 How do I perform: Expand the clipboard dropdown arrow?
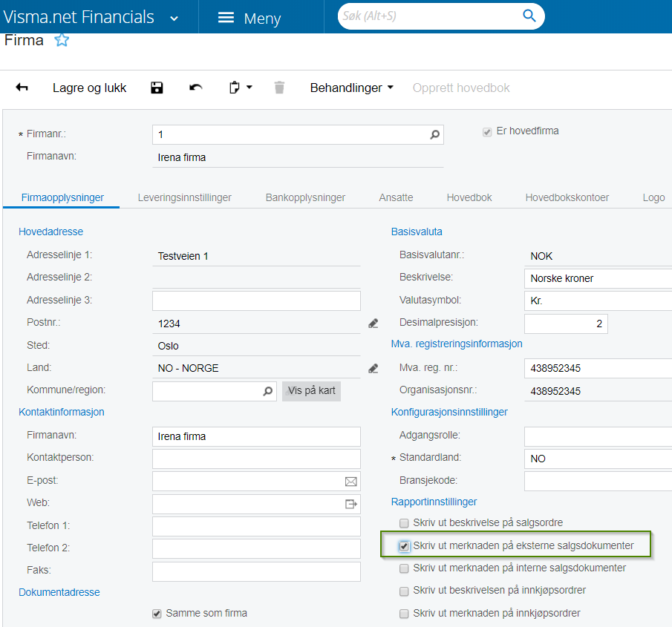(249, 88)
